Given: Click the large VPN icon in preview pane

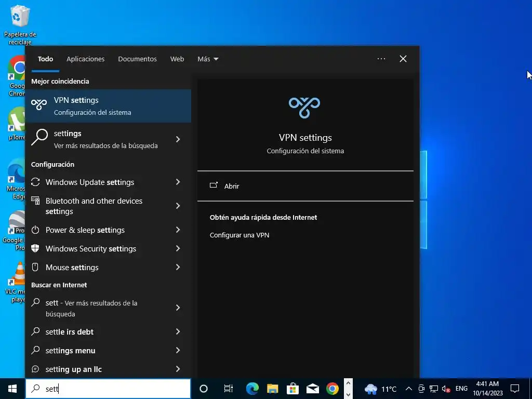Looking at the screenshot, I should pos(304,108).
